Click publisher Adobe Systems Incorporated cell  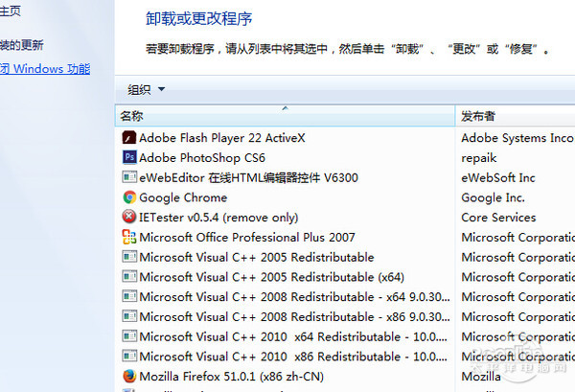tap(517, 138)
